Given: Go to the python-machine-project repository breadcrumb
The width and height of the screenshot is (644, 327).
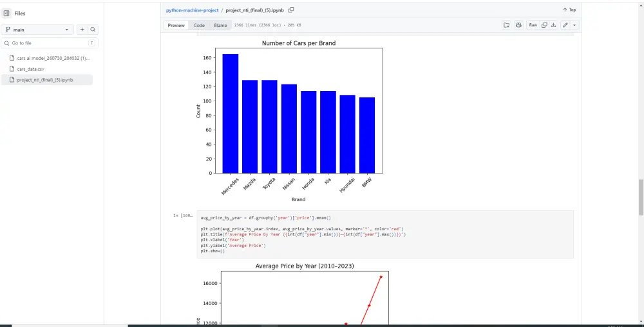Looking at the screenshot, I should (x=192, y=10).
